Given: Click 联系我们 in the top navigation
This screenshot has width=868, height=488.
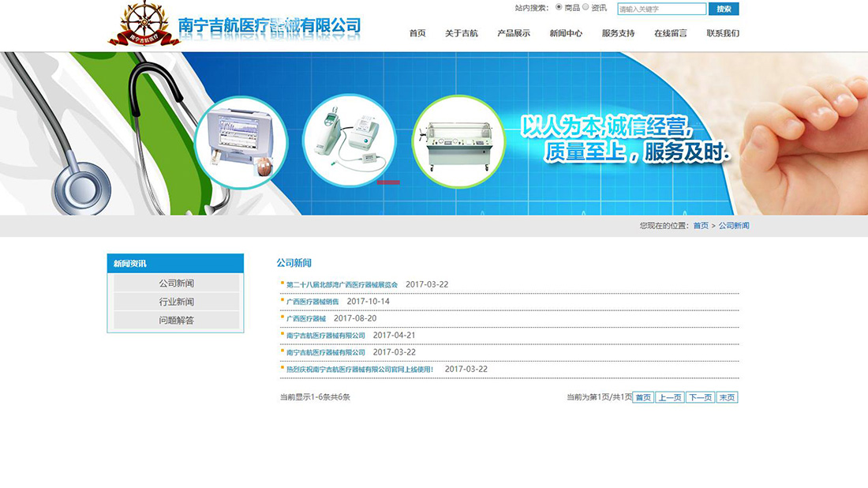Looking at the screenshot, I should pos(723,33).
